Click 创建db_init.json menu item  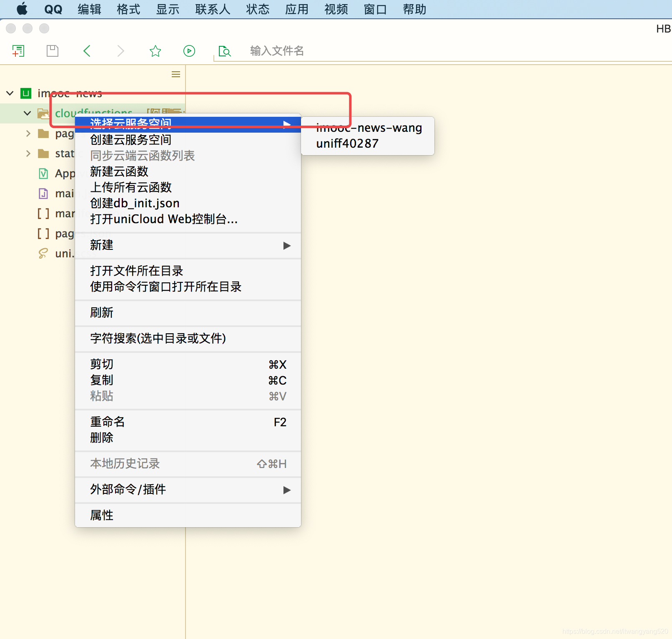(x=188, y=203)
